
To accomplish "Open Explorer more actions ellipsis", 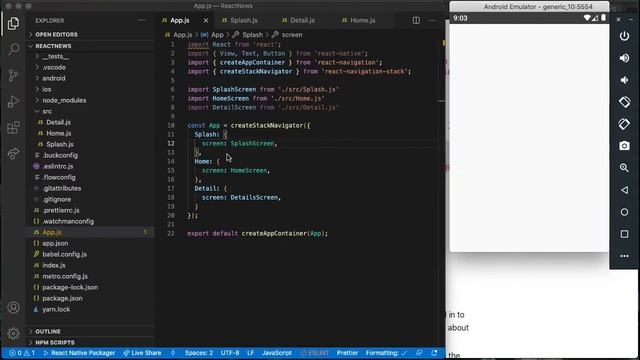I will 141,20.
